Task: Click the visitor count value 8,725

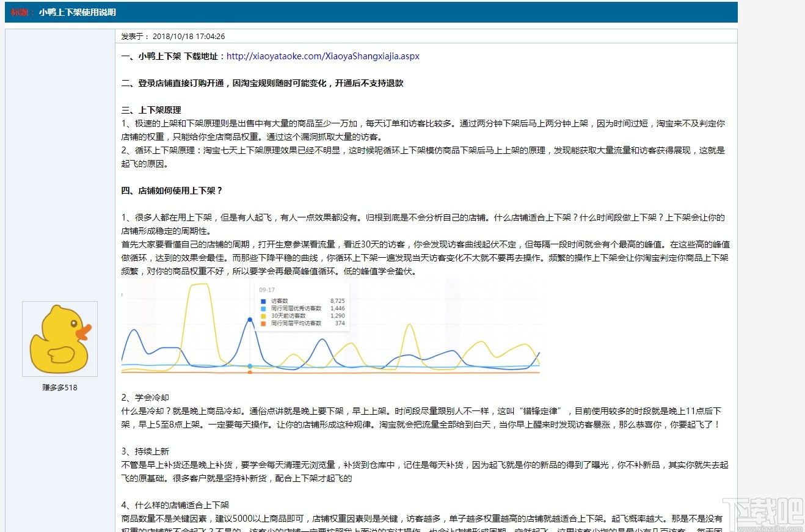Action: point(337,301)
